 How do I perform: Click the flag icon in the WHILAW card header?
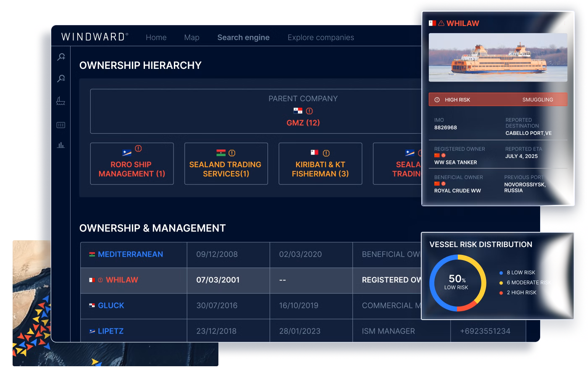pos(433,23)
